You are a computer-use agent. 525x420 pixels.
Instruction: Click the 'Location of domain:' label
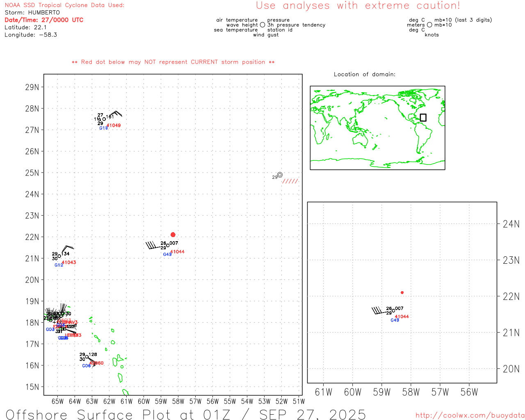click(365, 74)
